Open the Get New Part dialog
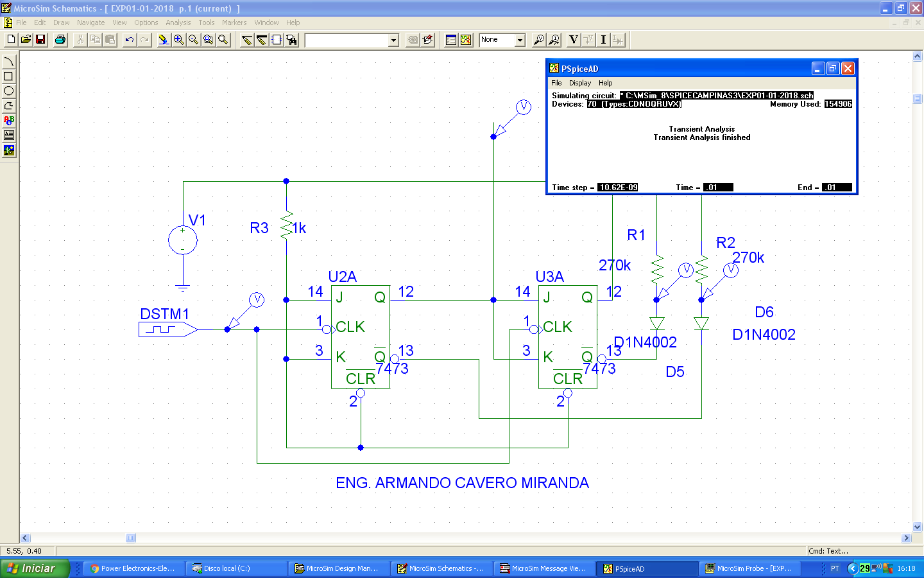Image resolution: width=924 pixels, height=578 pixels. click(291, 39)
